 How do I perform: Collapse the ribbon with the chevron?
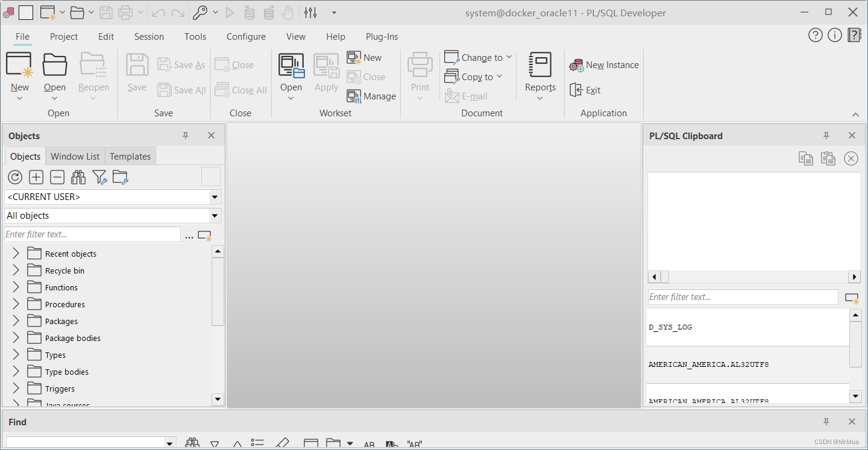point(855,114)
